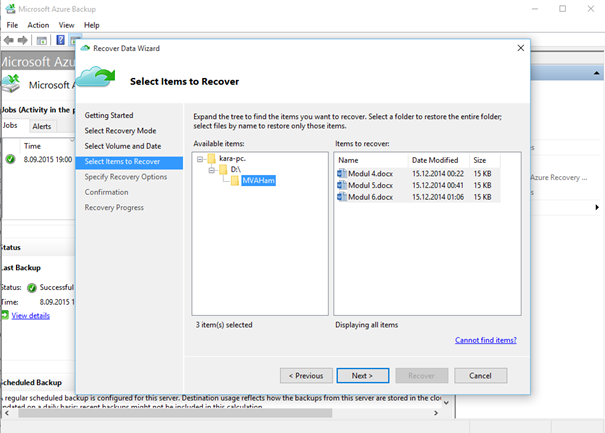Click green success icon beside 8.09.2015 job

[x=10, y=159]
